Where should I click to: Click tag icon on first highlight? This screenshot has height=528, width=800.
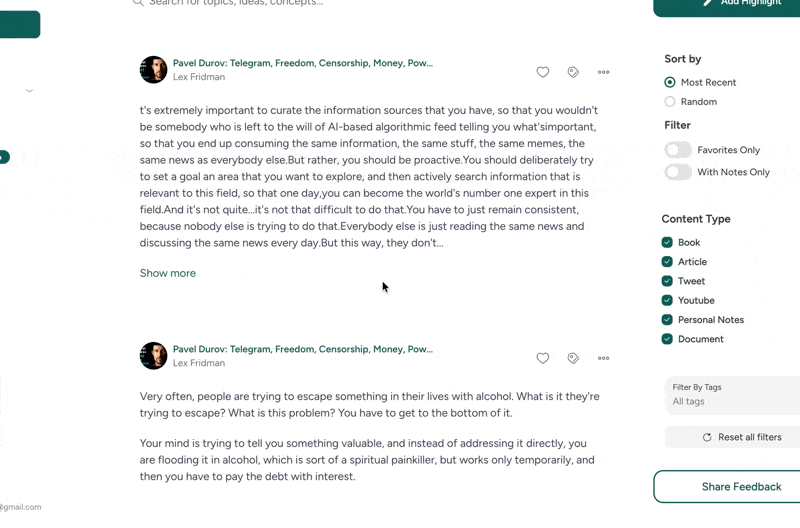573,72
